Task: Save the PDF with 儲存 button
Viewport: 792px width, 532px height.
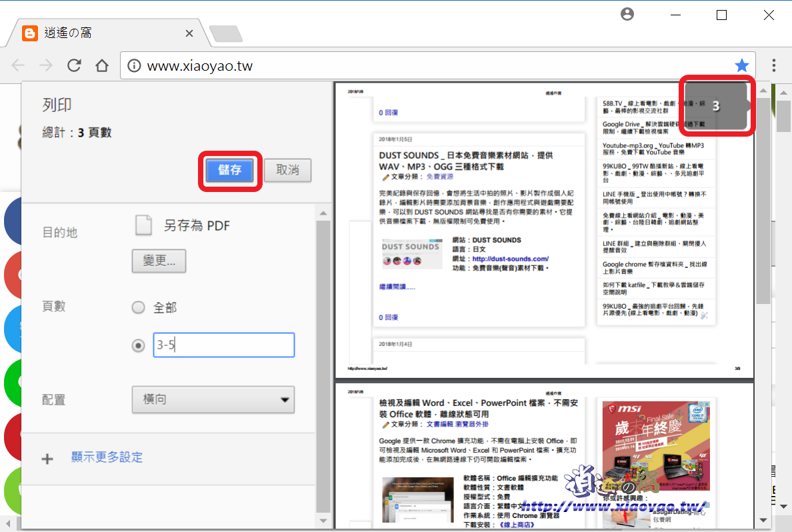Action: click(x=230, y=170)
